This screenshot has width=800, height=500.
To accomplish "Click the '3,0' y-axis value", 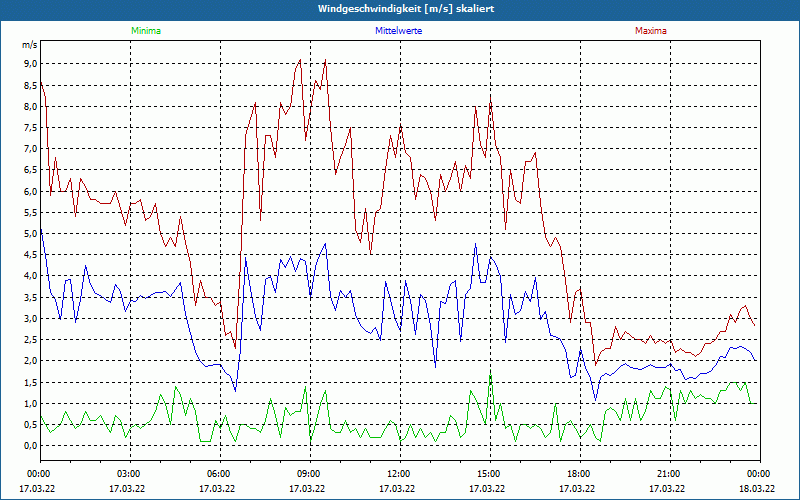I will click(x=31, y=318).
